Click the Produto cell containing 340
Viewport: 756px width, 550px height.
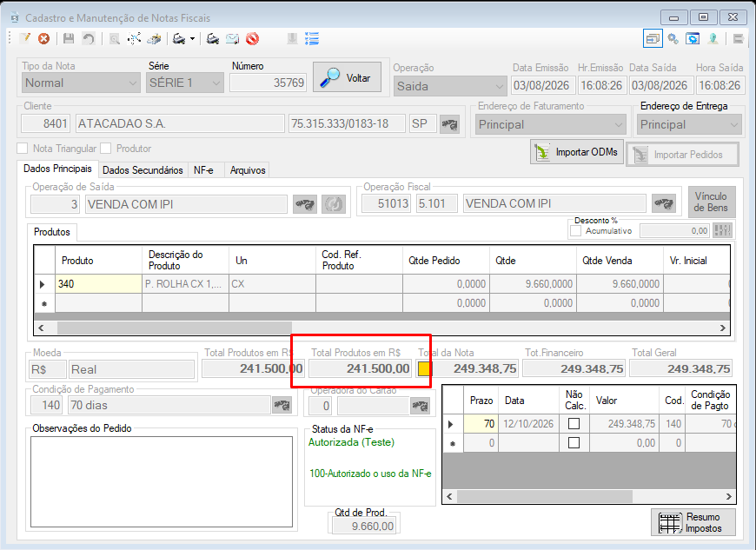click(x=99, y=284)
